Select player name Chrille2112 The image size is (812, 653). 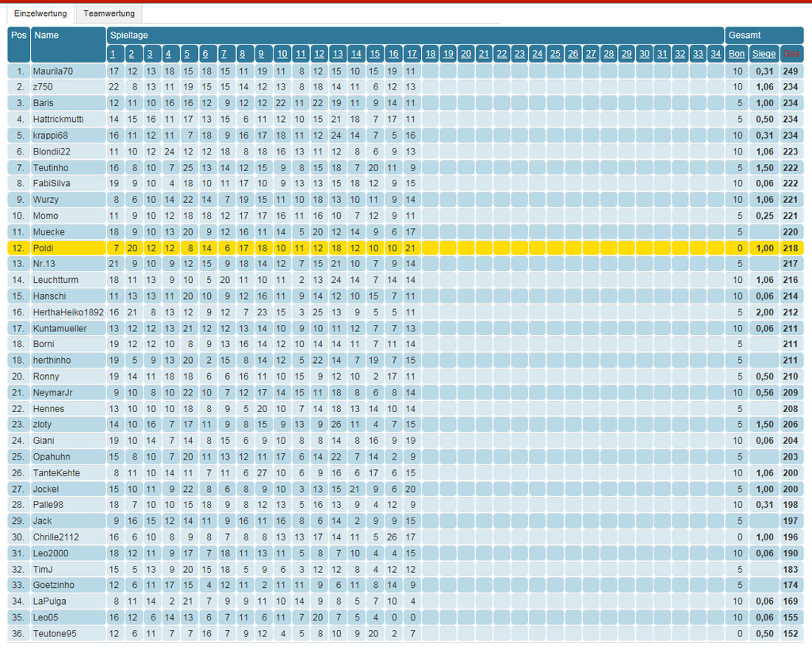[x=56, y=537]
